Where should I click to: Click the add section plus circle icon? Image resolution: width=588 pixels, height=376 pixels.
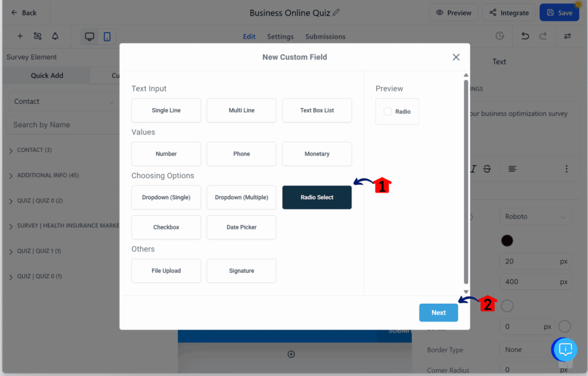coord(291,354)
